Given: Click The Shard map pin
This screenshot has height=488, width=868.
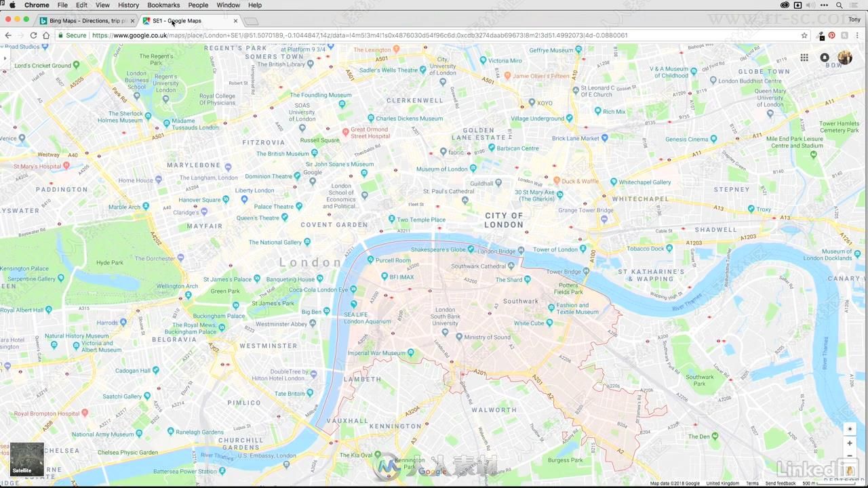Looking at the screenshot, I should pos(529,279).
